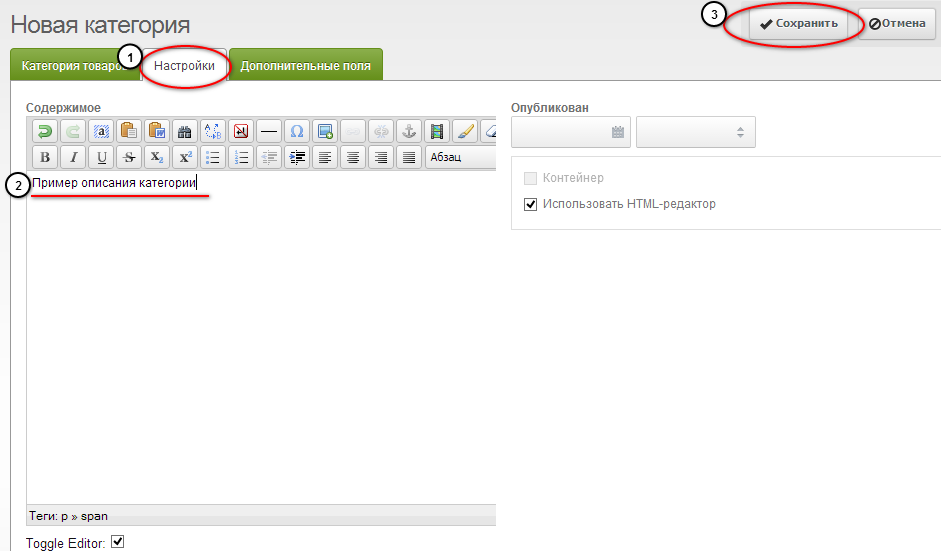The width and height of the screenshot is (941, 551).
Task: Open the 'Абзац' paragraph format dropdown
Action: coord(460,157)
